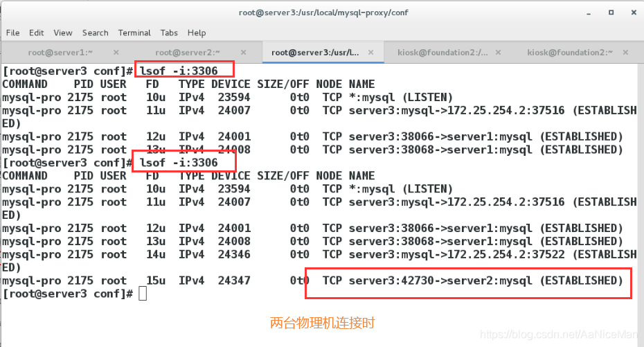Viewport: 644px width, 347px height.
Task: Maximize the terminal window
Action: click(x=611, y=12)
